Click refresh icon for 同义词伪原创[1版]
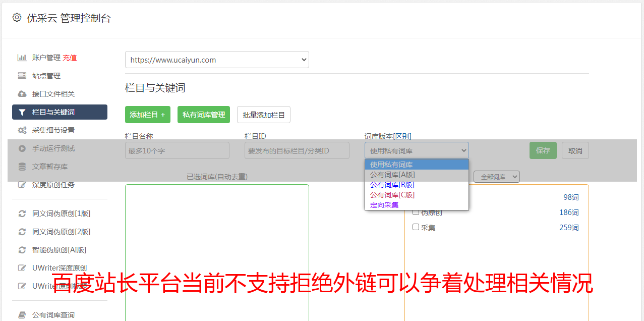The image size is (644, 321). click(22, 213)
